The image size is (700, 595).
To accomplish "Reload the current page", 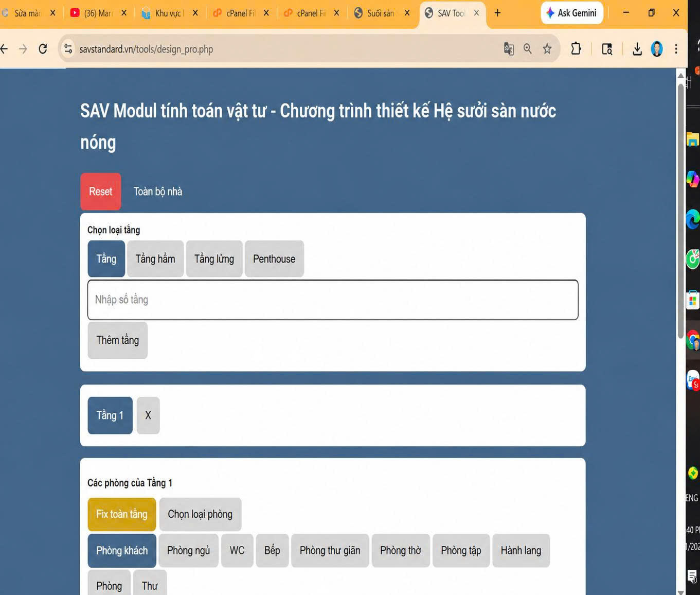I will pos(43,49).
